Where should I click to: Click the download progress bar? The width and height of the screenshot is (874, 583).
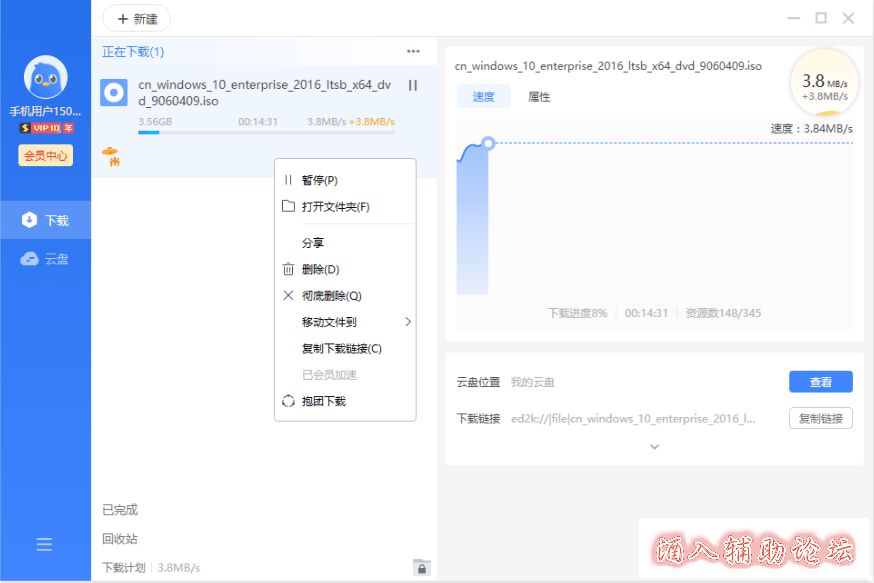point(266,133)
